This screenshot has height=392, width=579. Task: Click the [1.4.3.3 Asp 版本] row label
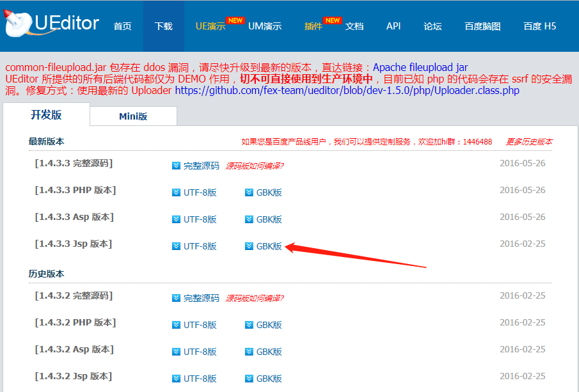(74, 217)
